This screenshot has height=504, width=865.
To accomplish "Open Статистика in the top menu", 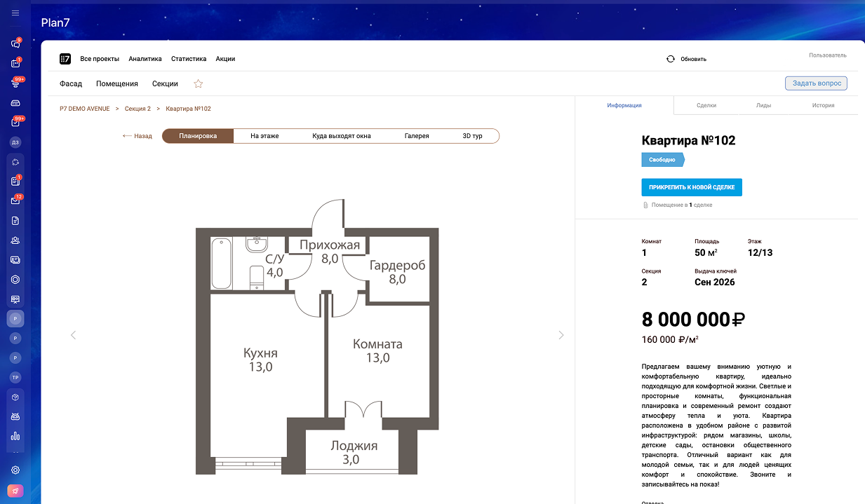I will tap(189, 59).
